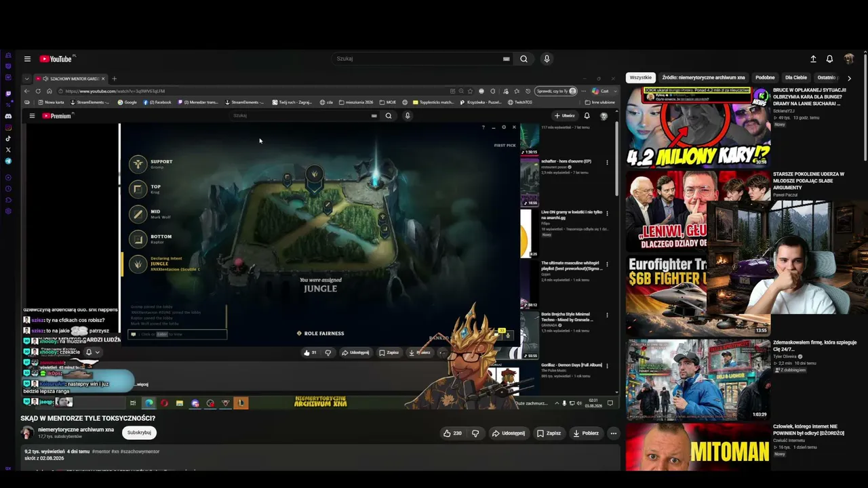This screenshot has height=488, width=868.
Task: Like the inner video showing 31 likes
Action: pyautogui.click(x=310, y=352)
